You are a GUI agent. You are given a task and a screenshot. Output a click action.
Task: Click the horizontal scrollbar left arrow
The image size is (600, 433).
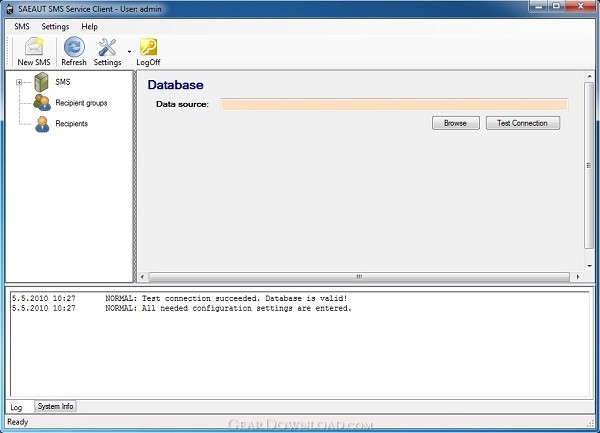click(x=142, y=277)
